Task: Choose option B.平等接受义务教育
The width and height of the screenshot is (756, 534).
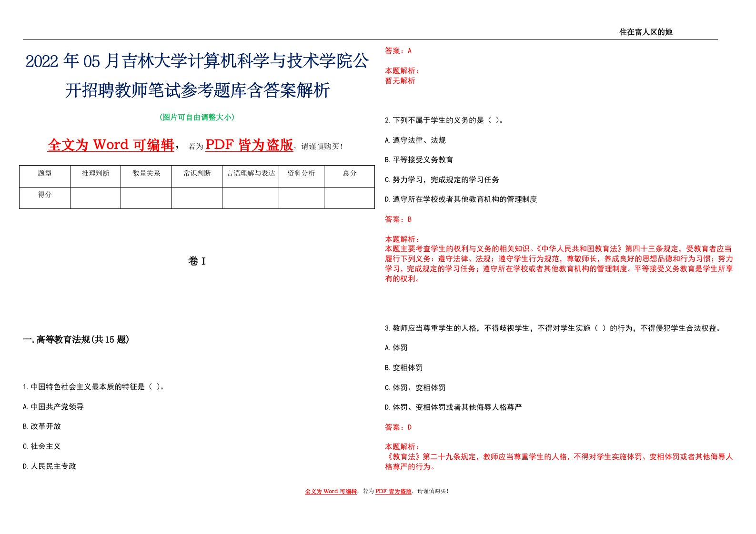Action: (419, 160)
